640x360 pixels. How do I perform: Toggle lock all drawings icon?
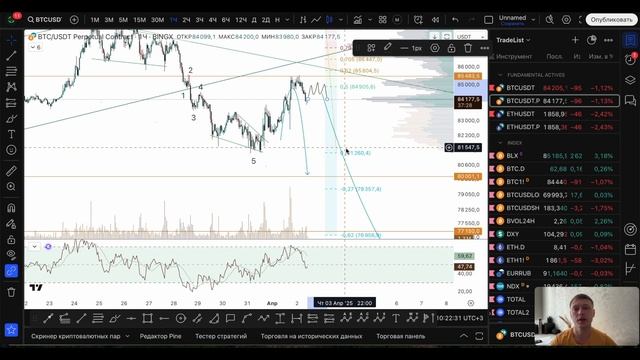tap(11, 240)
